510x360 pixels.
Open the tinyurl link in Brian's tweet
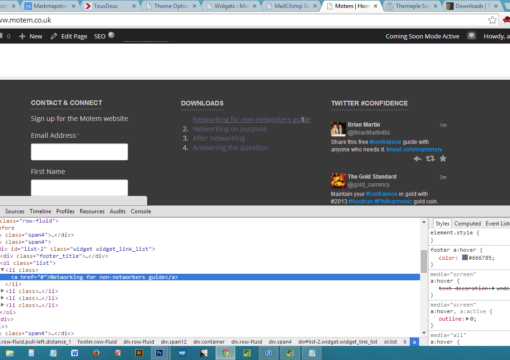tap(414, 150)
